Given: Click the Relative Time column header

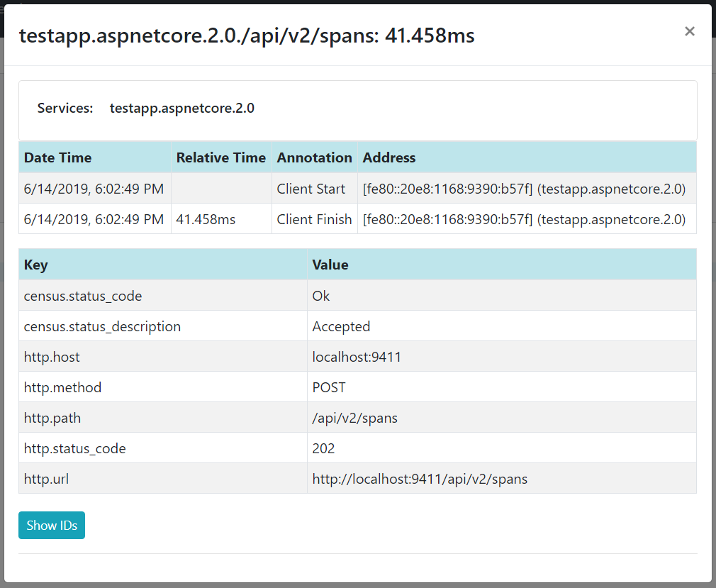Looking at the screenshot, I should (220, 157).
